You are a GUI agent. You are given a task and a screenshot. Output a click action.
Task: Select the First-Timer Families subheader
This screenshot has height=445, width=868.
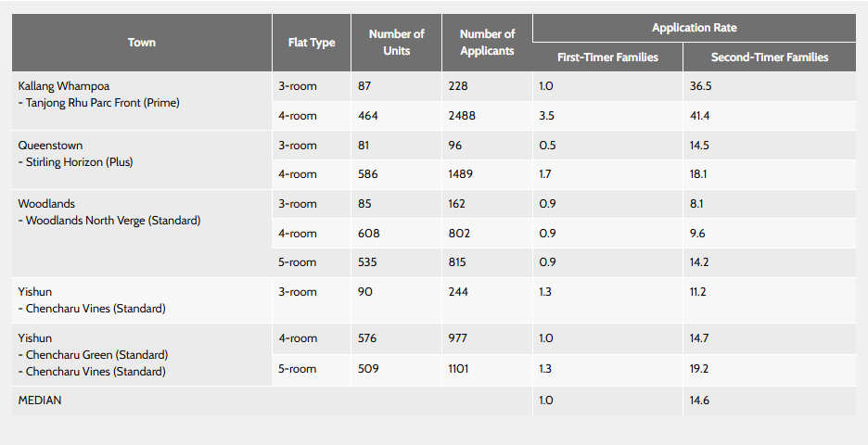pyautogui.click(x=607, y=57)
